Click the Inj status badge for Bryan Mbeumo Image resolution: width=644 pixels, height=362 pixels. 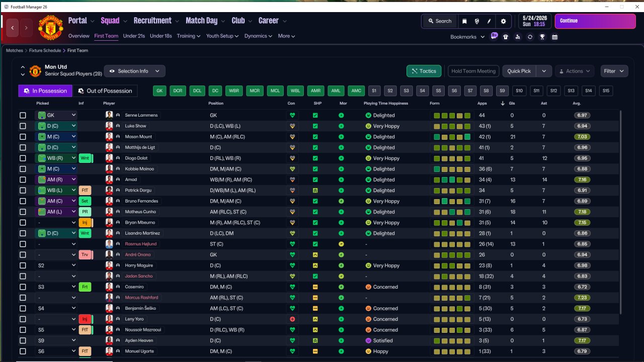[86, 223]
